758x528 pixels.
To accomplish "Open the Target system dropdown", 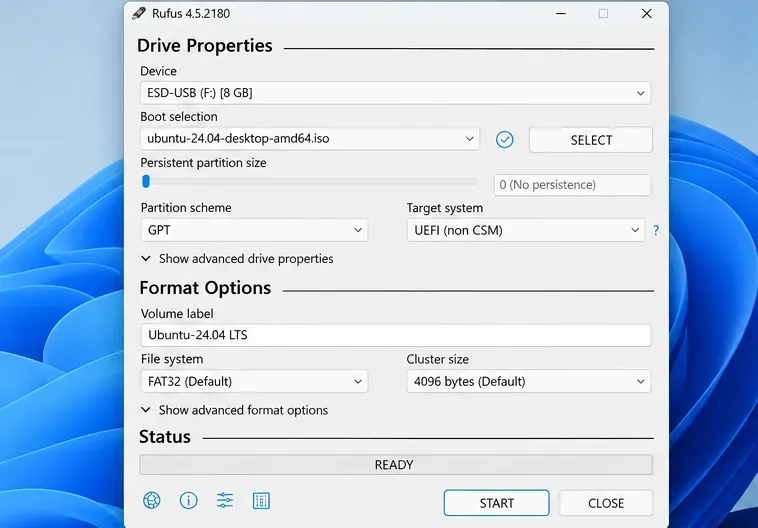I will 526,230.
